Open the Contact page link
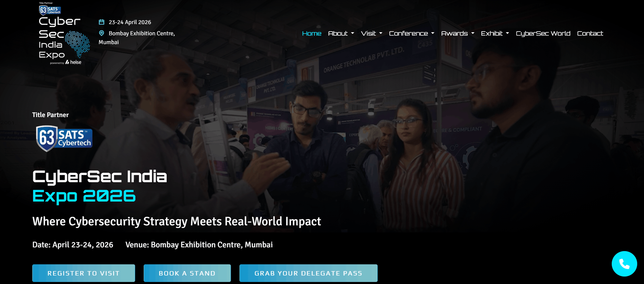Image resolution: width=644 pixels, height=284 pixels. (x=590, y=33)
